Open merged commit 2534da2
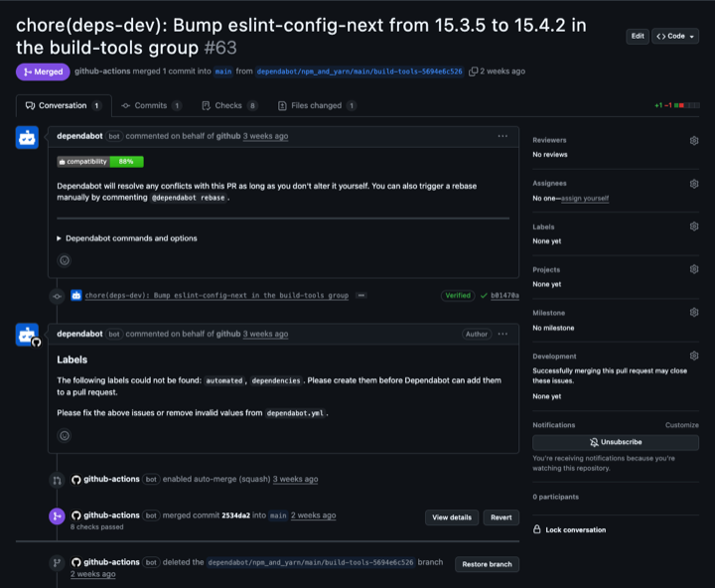This screenshot has width=715, height=588. [x=235, y=515]
